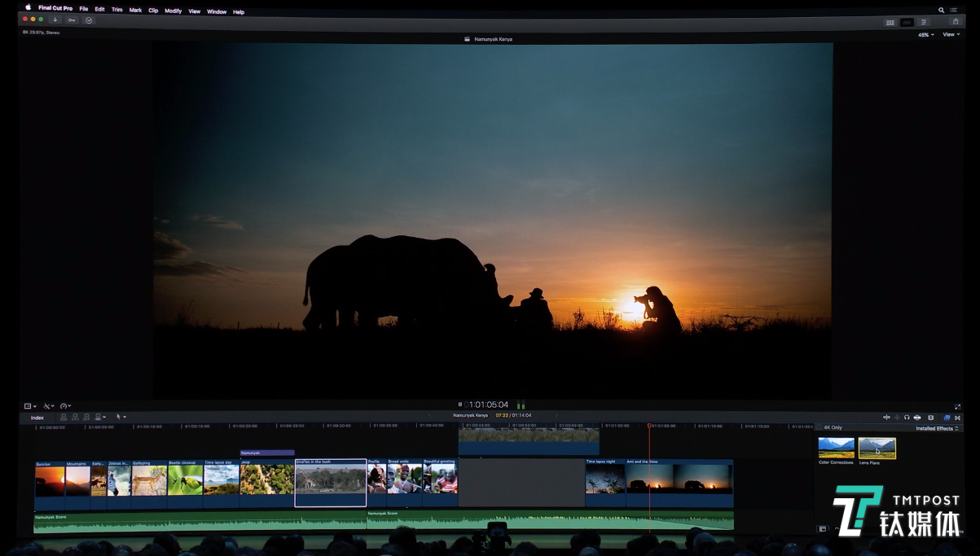Click the import media arrow icon

(x=55, y=20)
